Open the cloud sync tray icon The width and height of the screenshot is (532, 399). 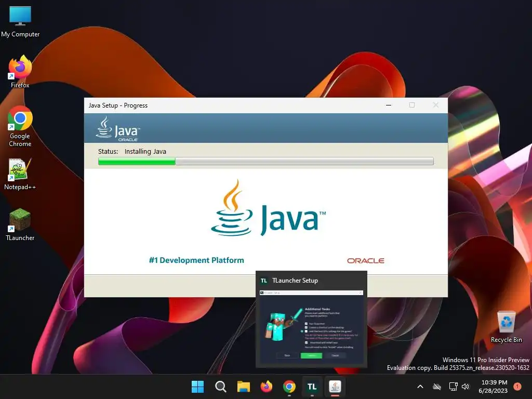[437, 387]
